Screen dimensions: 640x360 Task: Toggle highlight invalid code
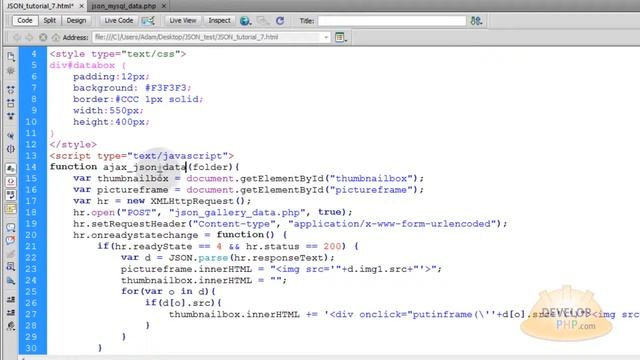11,181
